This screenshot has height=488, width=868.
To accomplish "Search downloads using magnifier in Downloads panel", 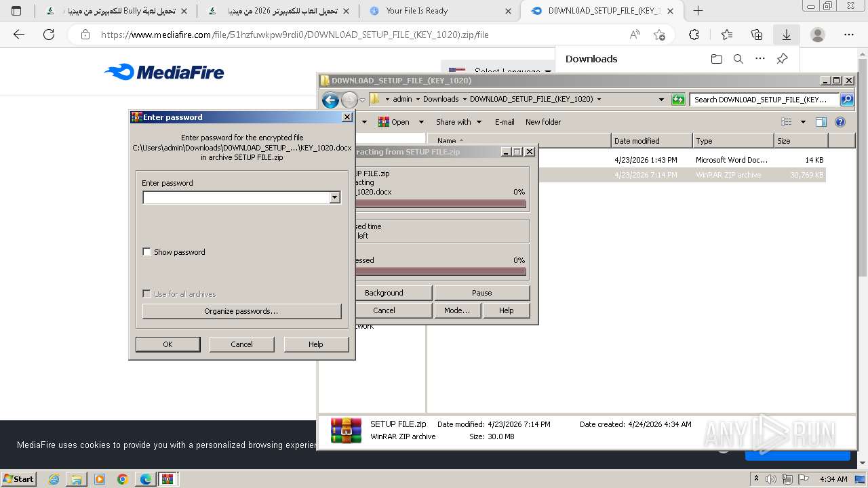I will pos(738,59).
